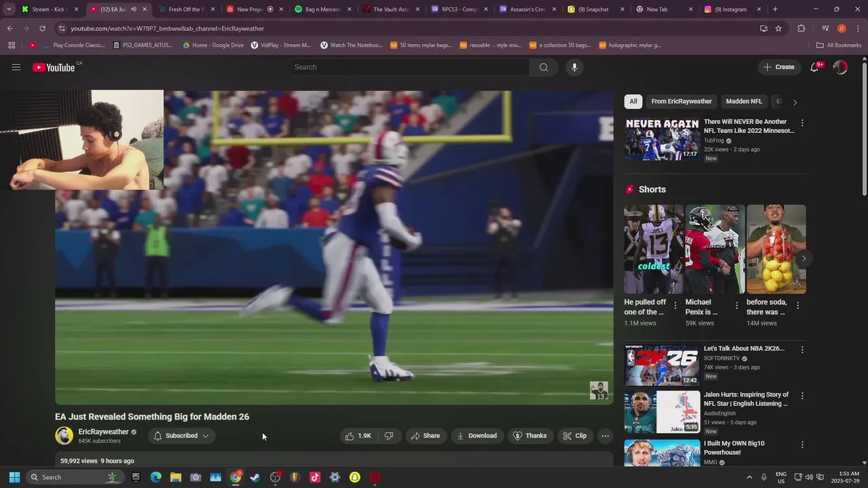Download the video
Screen dimensions: 868x488
pyautogui.click(x=477, y=436)
